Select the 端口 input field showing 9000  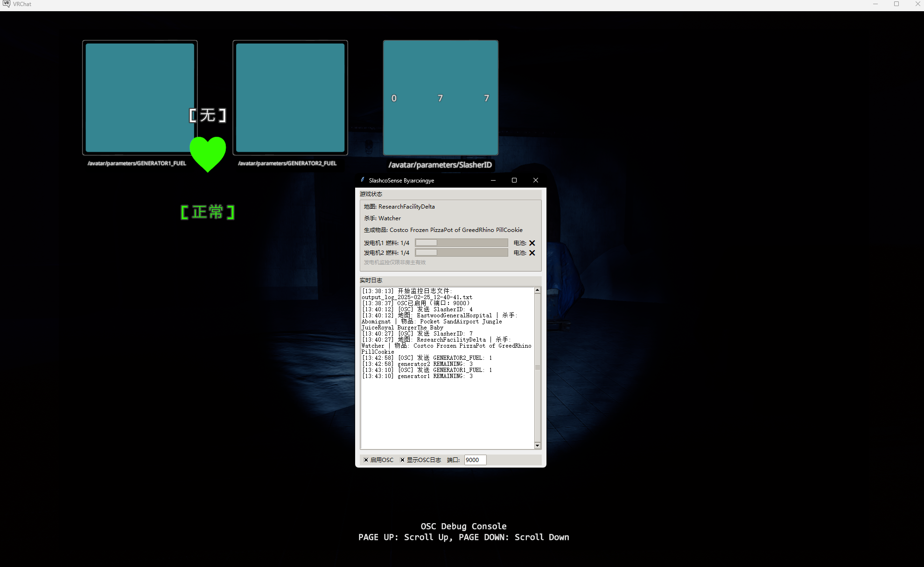click(x=475, y=460)
